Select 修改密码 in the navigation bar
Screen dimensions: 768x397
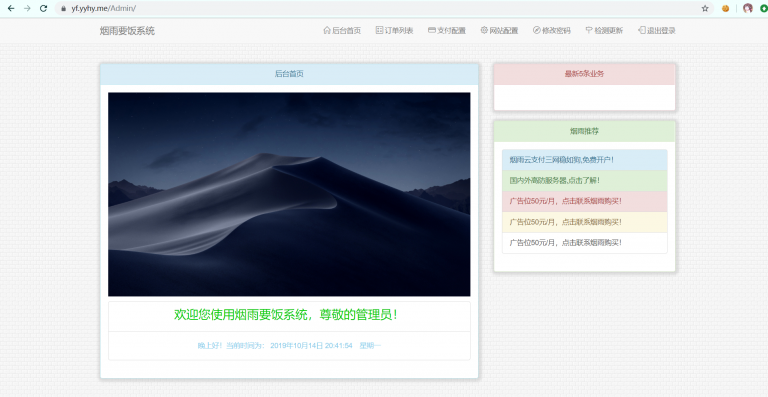(x=552, y=30)
